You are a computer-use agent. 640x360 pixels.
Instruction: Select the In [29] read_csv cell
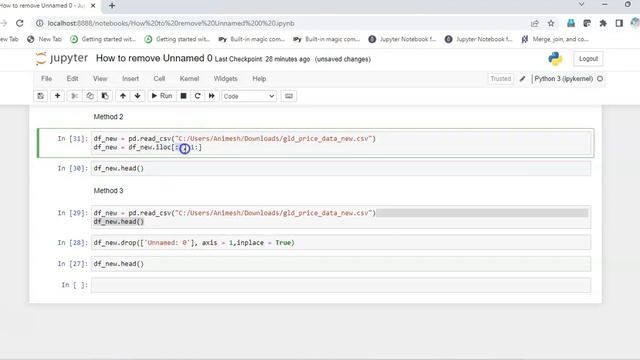(x=341, y=217)
